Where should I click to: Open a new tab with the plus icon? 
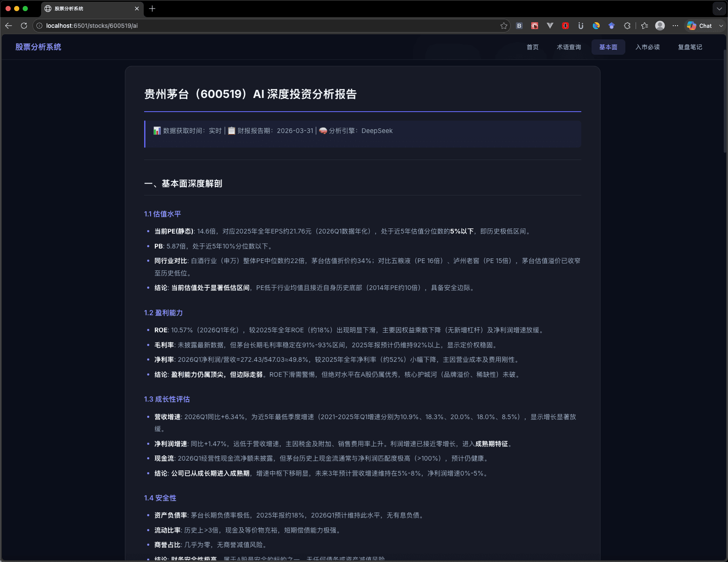(x=152, y=9)
